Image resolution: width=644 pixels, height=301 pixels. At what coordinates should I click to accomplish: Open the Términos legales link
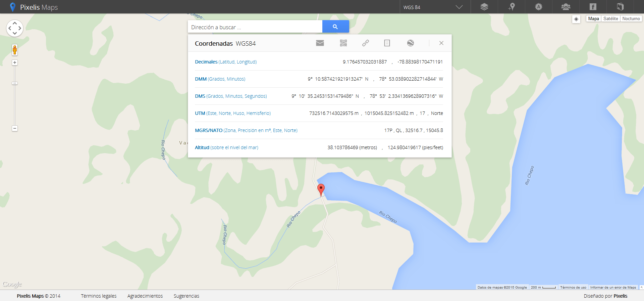(99, 296)
